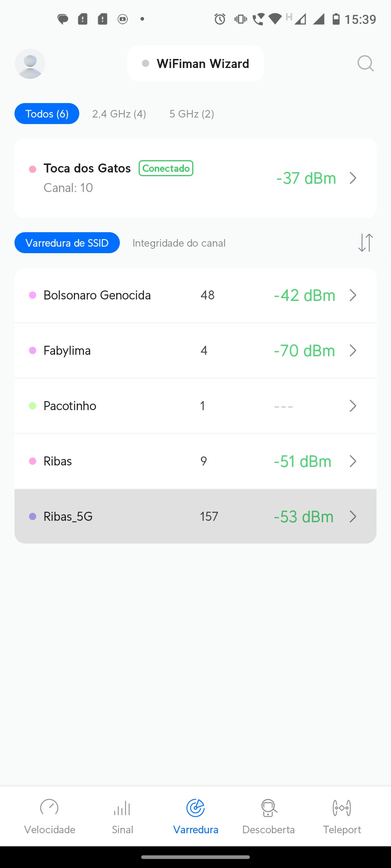
Task: Tap the sort arrows icon
Action: tap(365, 243)
